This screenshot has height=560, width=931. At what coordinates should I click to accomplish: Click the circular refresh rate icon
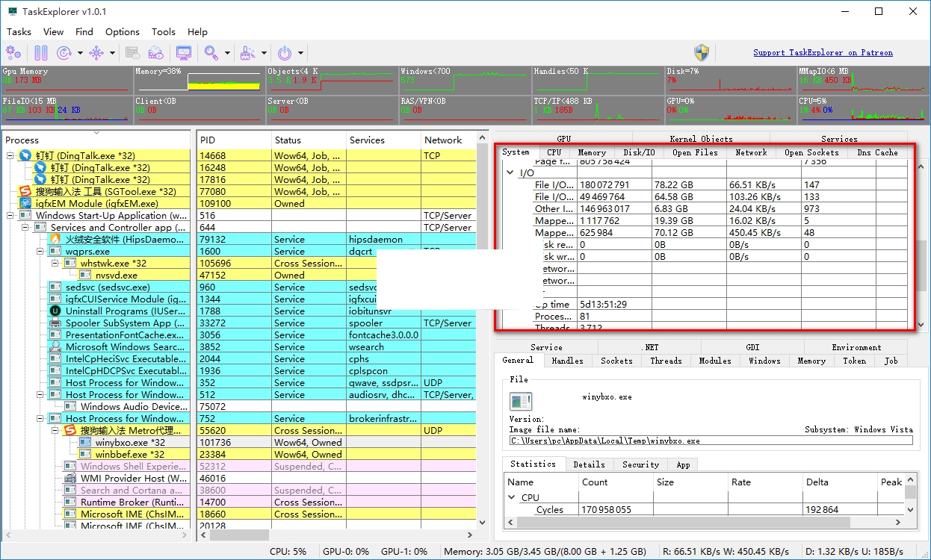(x=64, y=53)
